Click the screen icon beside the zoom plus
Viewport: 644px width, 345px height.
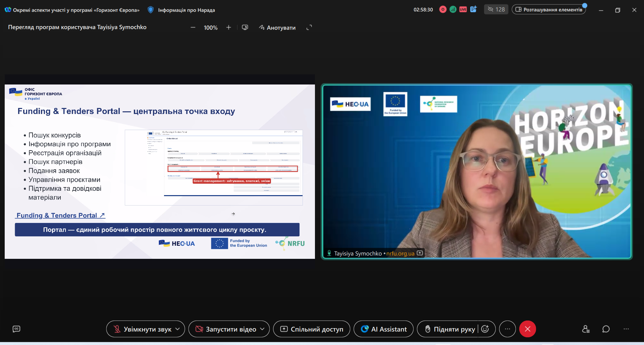245,27
